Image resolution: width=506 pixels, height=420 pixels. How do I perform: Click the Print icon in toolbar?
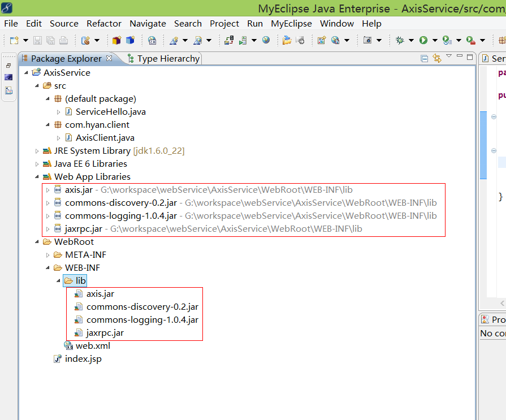point(63,40)
